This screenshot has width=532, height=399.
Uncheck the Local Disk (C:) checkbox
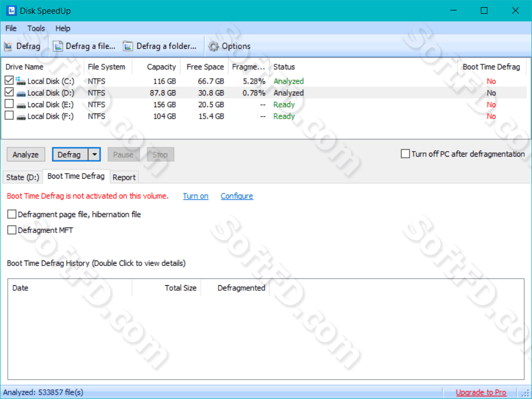(x=9, y=80)
